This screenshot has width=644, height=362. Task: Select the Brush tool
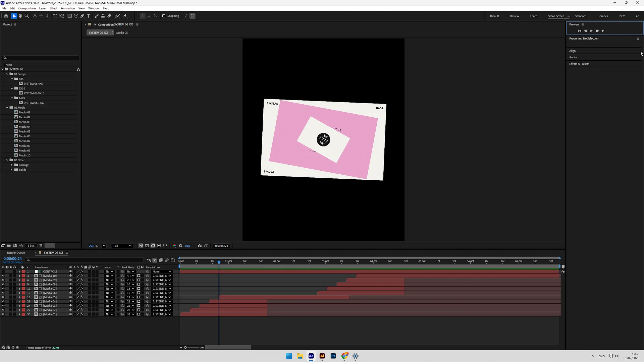point(97,16)
